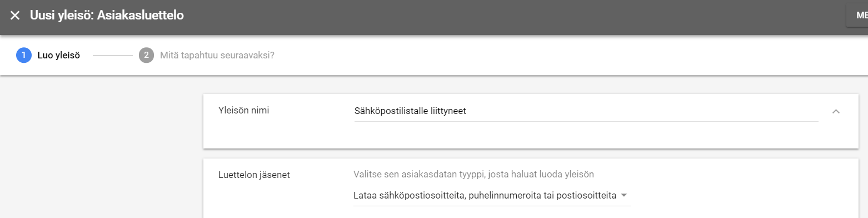
Task: Select the Lataa sähköpostiosoitteita data type combo box
Action: tap(492, 196)
